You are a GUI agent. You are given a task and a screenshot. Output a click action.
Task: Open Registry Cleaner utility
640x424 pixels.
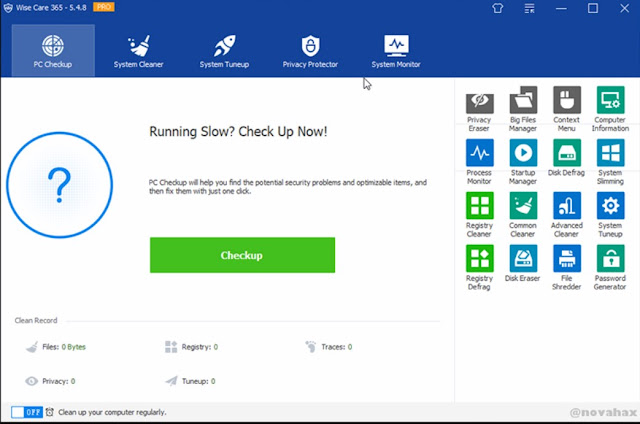(479, 215)
